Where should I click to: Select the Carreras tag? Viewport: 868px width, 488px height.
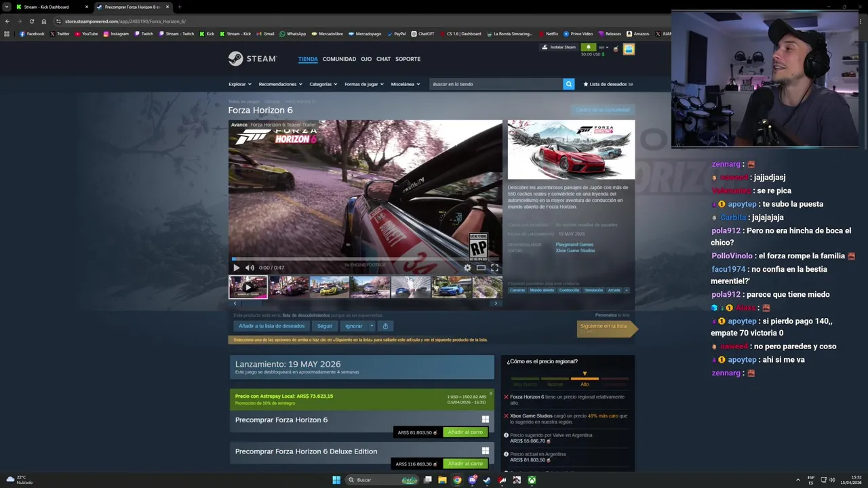pyautogui.click(x=517, y=290)
